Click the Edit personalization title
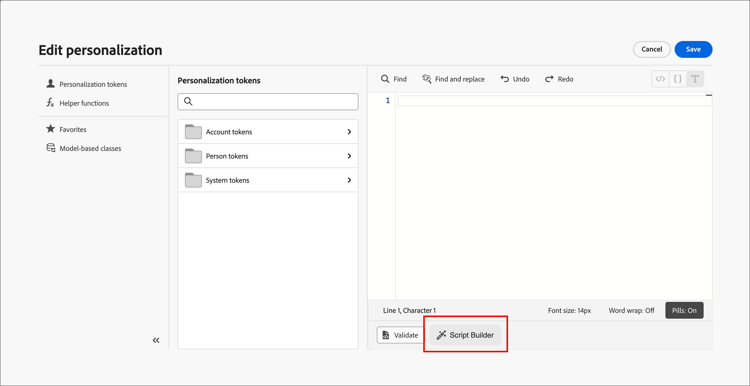Image resolution: width=750 pixels, height=386 pixels. tap(100, 50)
